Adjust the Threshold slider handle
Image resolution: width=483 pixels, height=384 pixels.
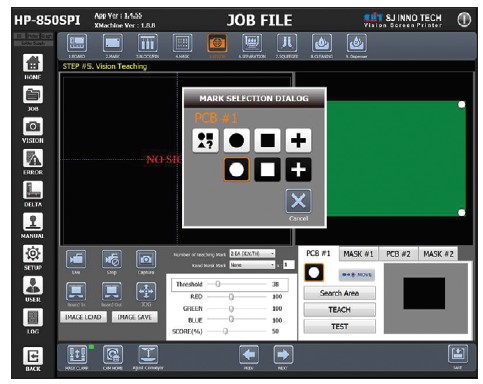pos(218,284)
